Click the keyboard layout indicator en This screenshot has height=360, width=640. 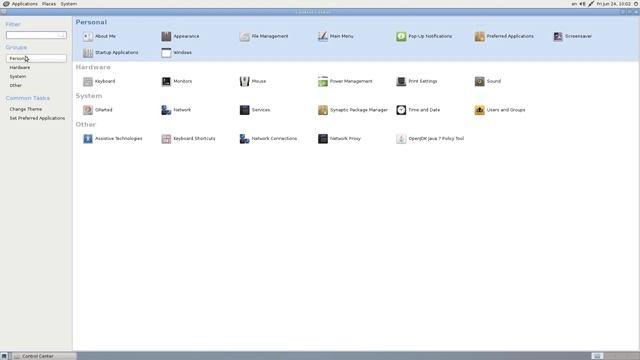(574, 4)
